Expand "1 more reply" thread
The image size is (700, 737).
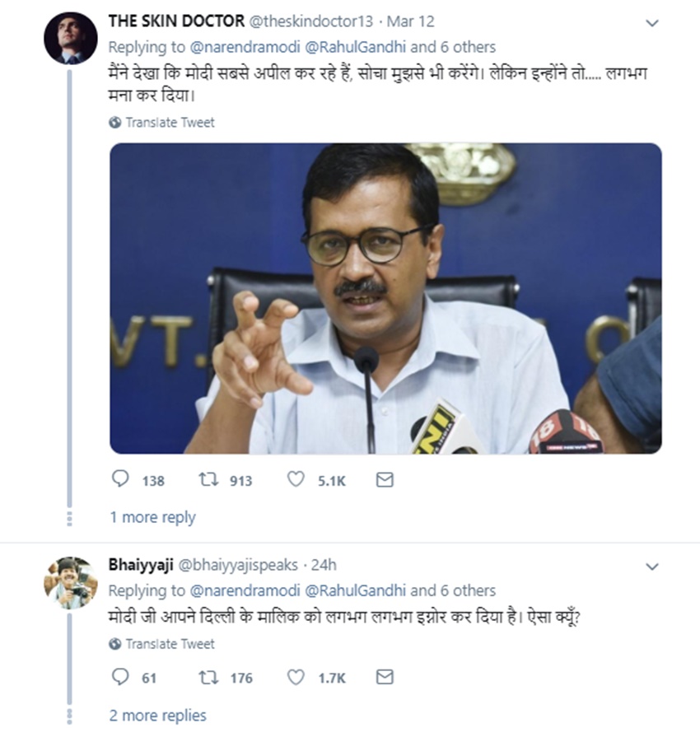pos(152,517)
